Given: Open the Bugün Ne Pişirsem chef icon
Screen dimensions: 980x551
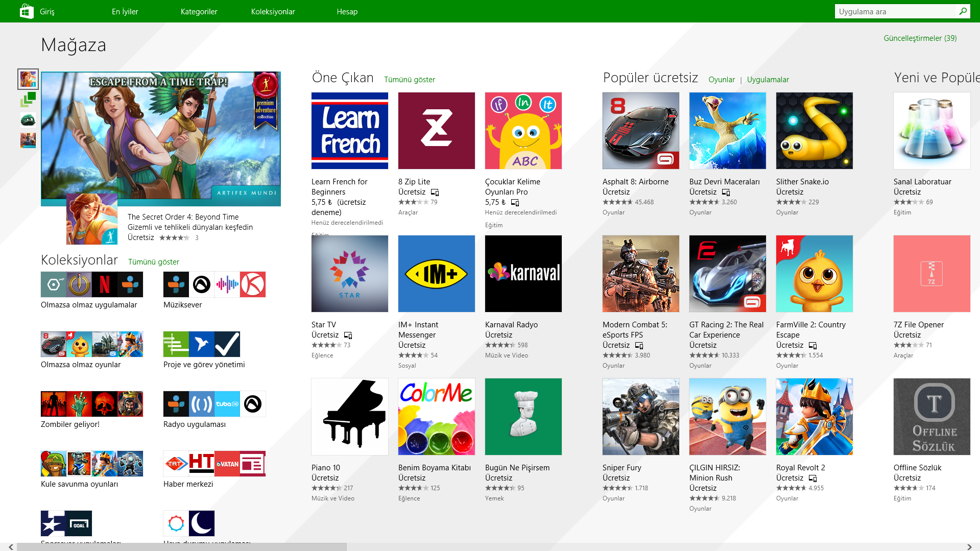Looking at the screenshot, I should 523,417.
